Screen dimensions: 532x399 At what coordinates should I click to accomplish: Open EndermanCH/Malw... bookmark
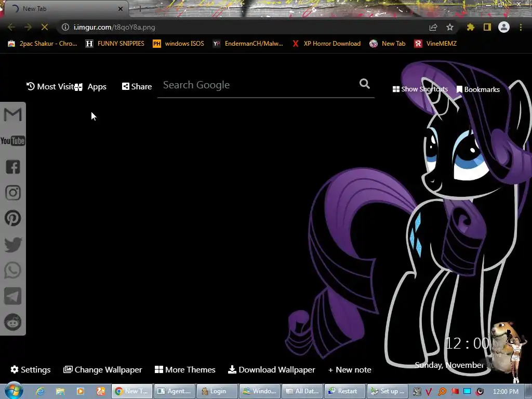tap(248, 44)
